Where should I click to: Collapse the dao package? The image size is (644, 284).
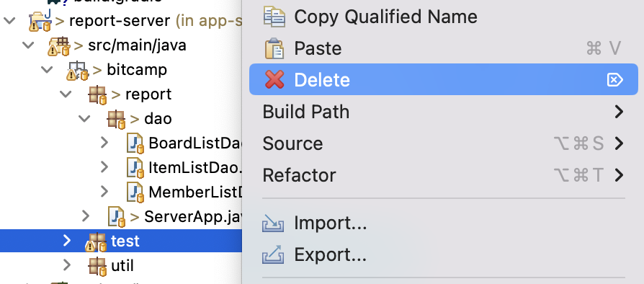coord(84,118)
